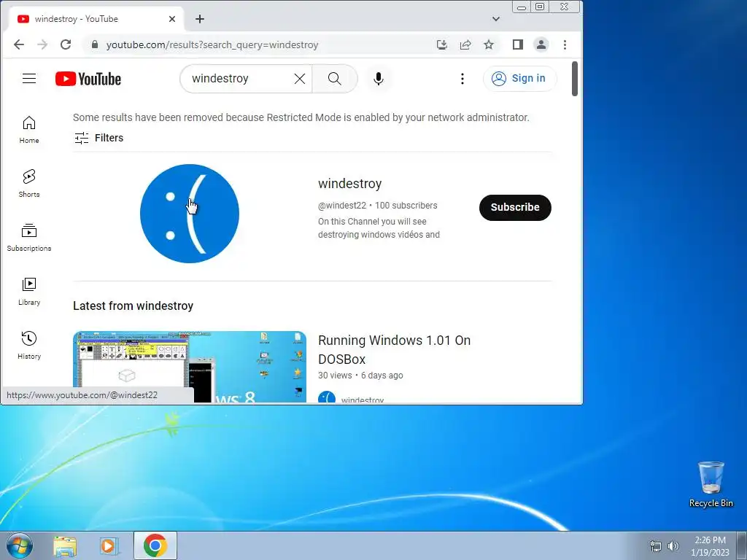Image resolution: width=747 pixels, height=560 pixels.
Task: Open Shorts in the sidebar
Action: (29, 184)
